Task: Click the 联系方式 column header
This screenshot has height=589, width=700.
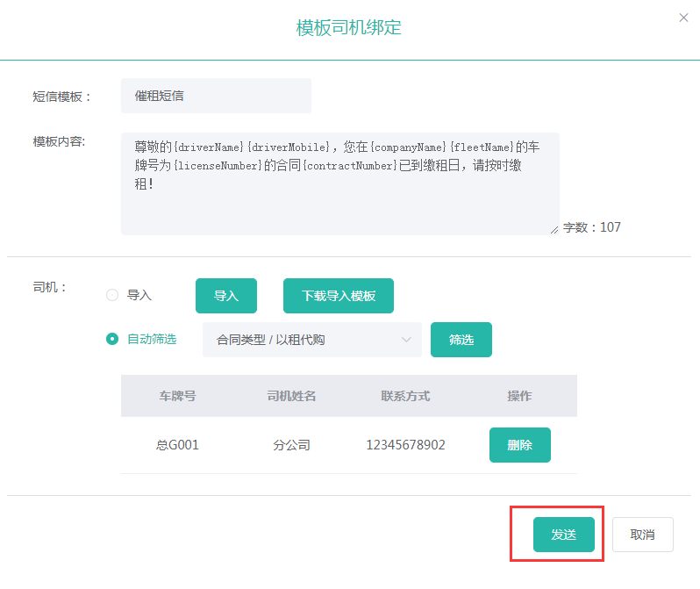Action: pos(405,396)
